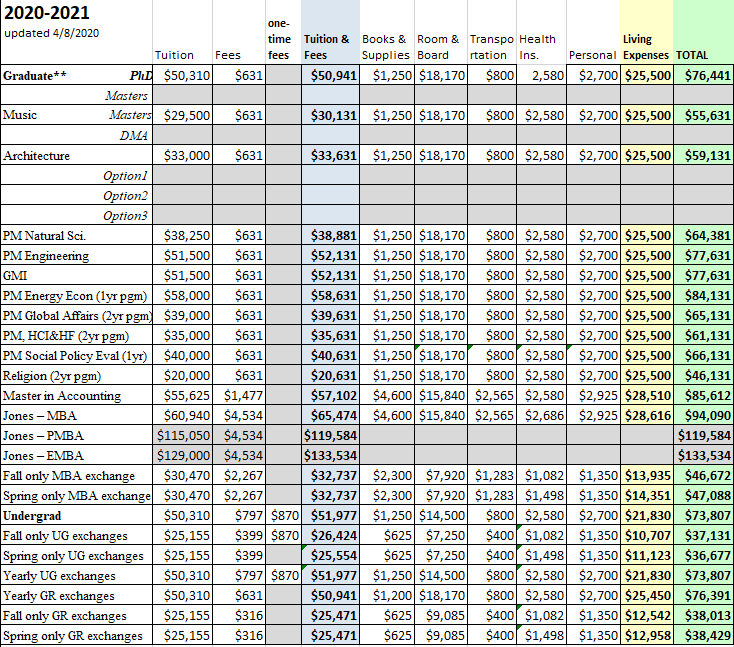Select the 'Personal' column header
Viewport: 734px width, 647px height.
coord(592,55)
